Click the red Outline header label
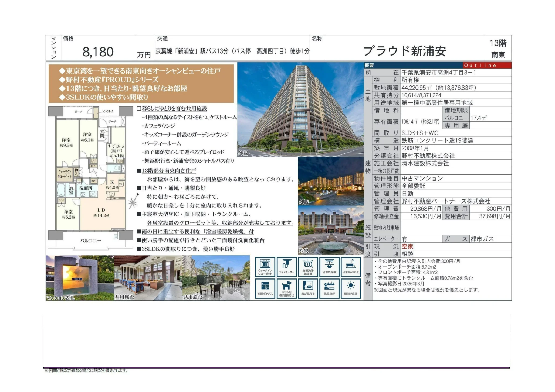 coord(480,65)
